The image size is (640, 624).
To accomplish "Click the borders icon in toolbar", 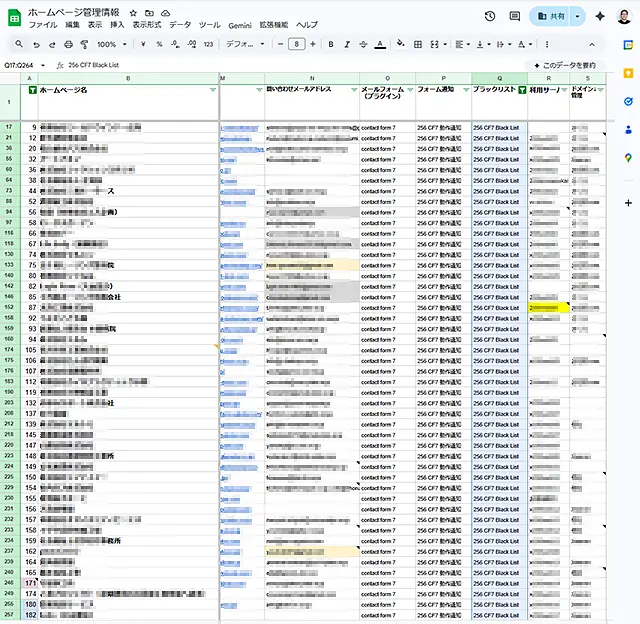I will point(418,44).
